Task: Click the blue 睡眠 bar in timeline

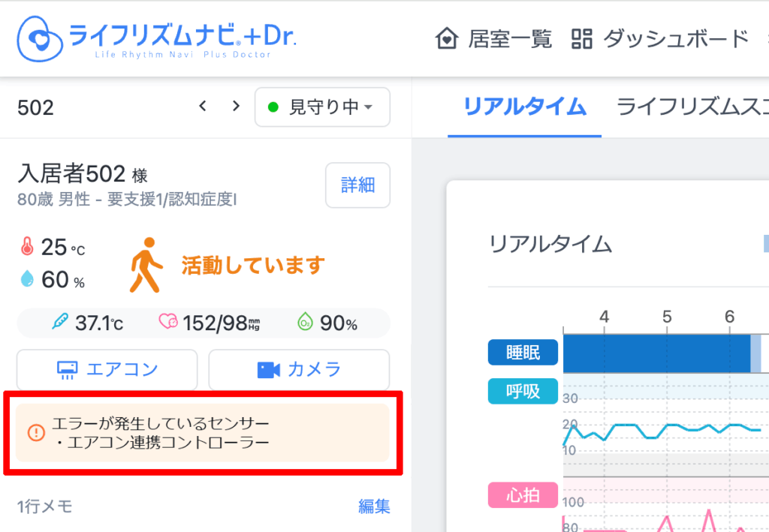Action: (656, 353)
